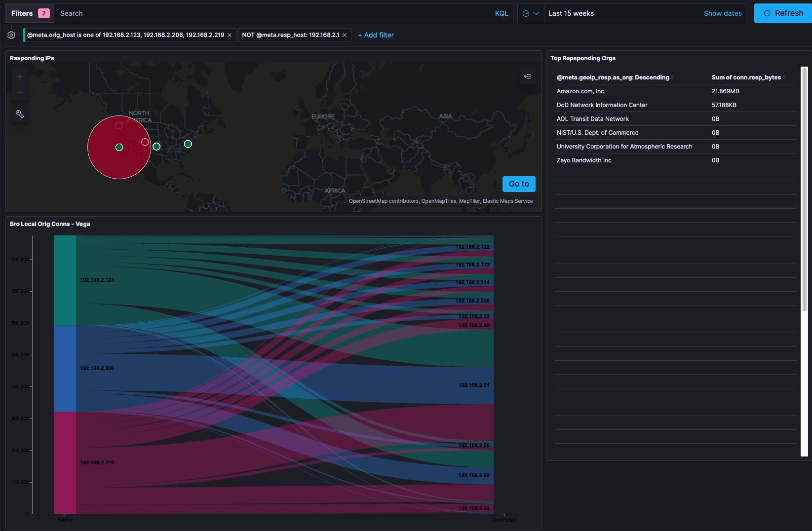Open the filter settings gear icon
812x531 pixels.
pyautogui.click(x=11, y=35)
